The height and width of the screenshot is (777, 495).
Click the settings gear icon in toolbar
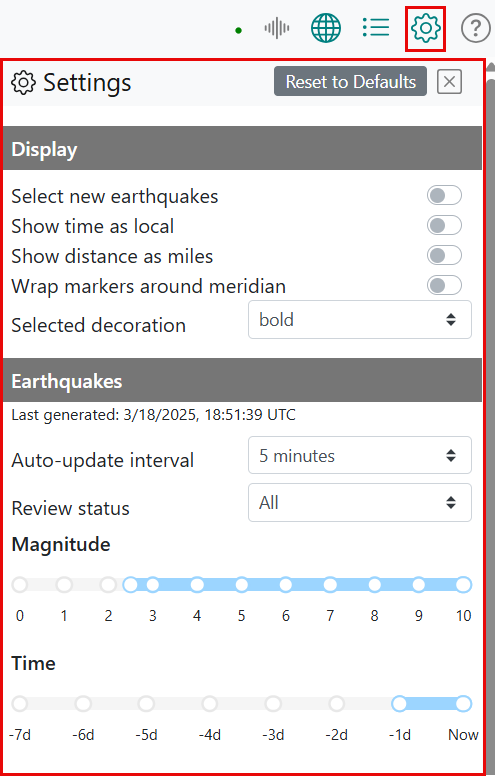point(426,28)
